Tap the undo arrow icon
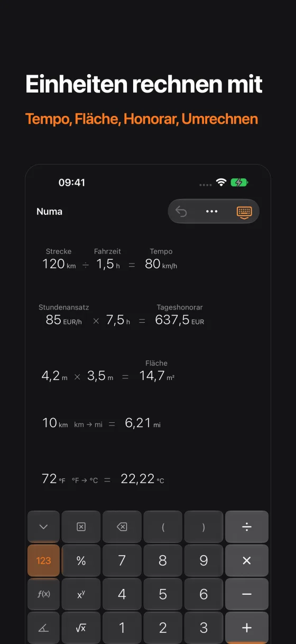The width and height of the screenshot is (296, 644). (181, 212)
